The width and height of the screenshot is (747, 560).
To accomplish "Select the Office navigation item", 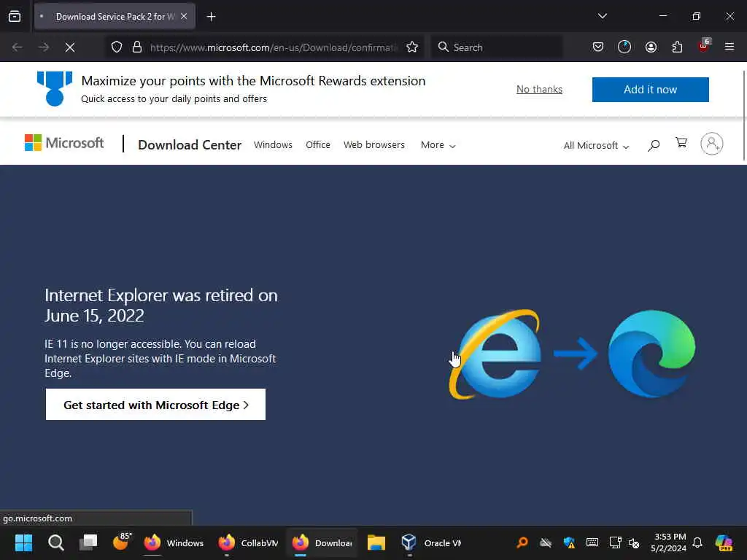I will tap(318, 145).
